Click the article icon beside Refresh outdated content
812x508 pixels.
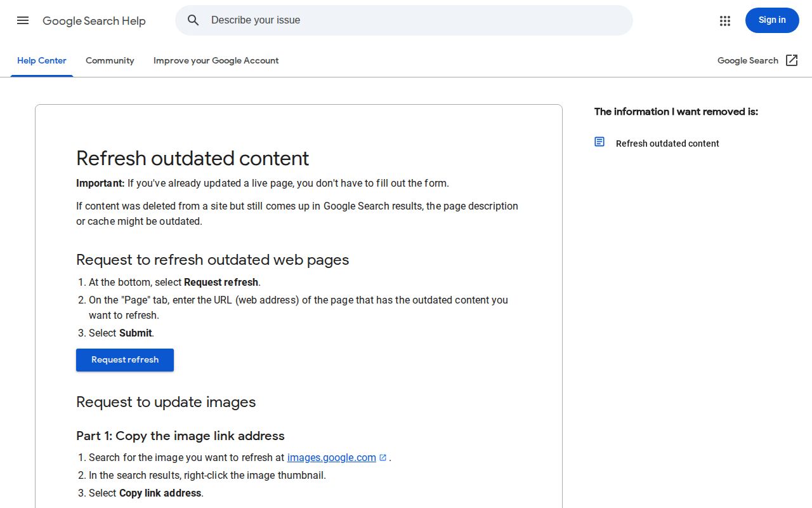[x=599, y=142]
